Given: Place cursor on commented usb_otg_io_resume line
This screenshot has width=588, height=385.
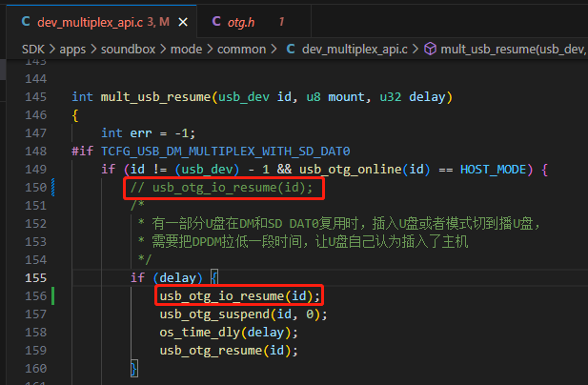Looking at the screenshot, I should pos(221,188).
